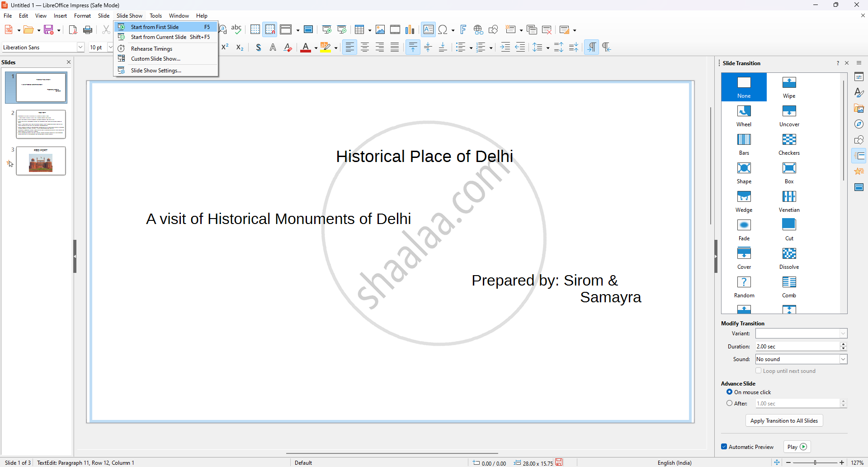Choose Rehearse Timings from the menu

151,49
